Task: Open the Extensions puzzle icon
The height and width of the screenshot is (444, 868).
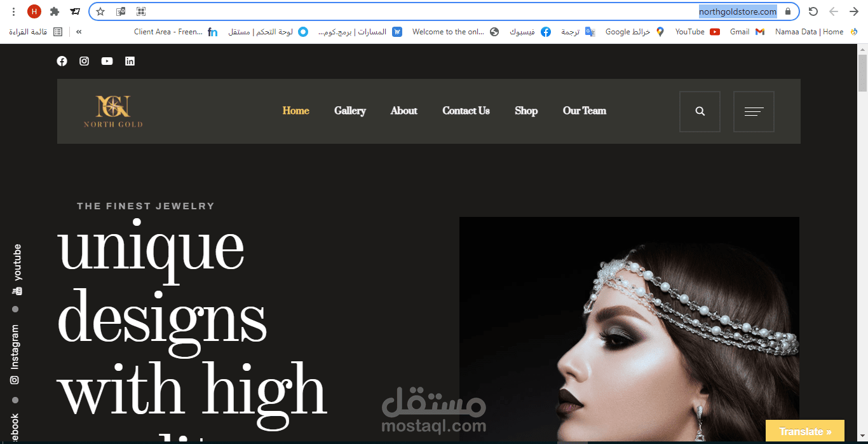Action: click(55, 11)
